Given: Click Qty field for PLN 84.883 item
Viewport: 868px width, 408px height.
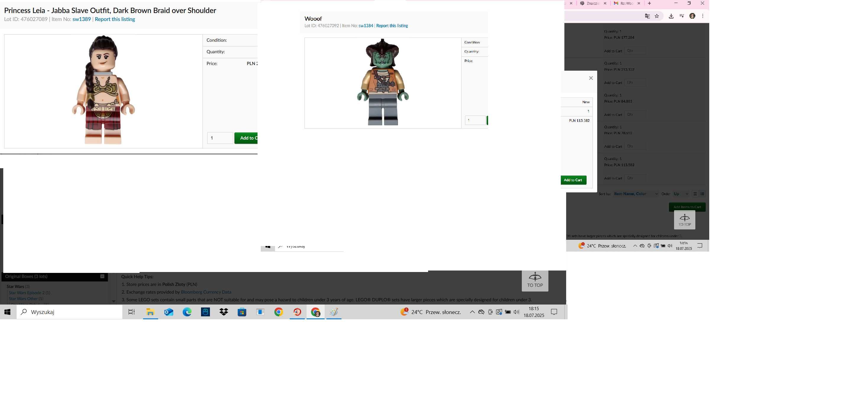Looking at the screenshot, I should 635,114.
